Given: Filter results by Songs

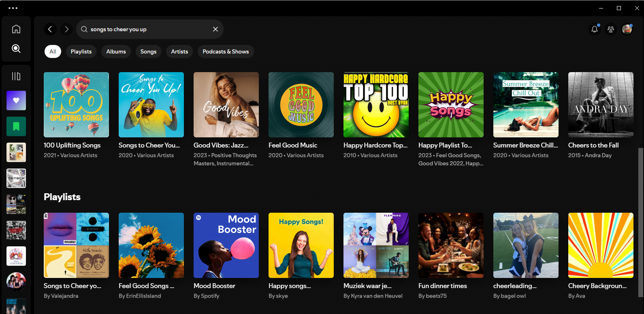Looking at the screenshot, I should [148, 51].
